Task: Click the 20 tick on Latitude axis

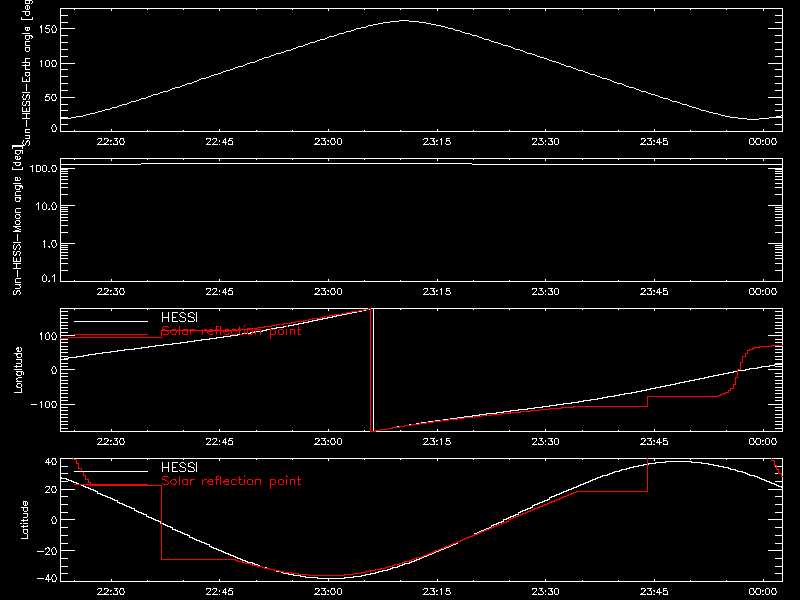Action: pyautogui.click(x=51, y=490)
